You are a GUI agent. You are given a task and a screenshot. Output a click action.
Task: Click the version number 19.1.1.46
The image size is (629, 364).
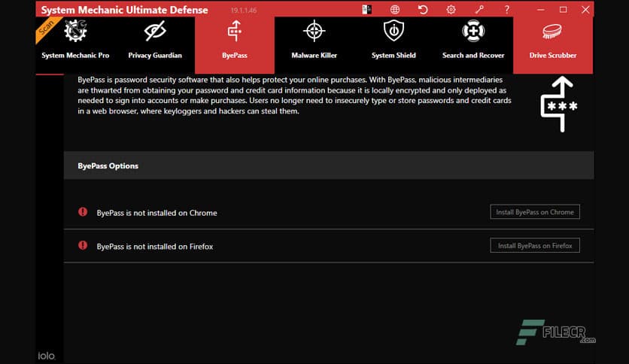[x=244, y=11]
